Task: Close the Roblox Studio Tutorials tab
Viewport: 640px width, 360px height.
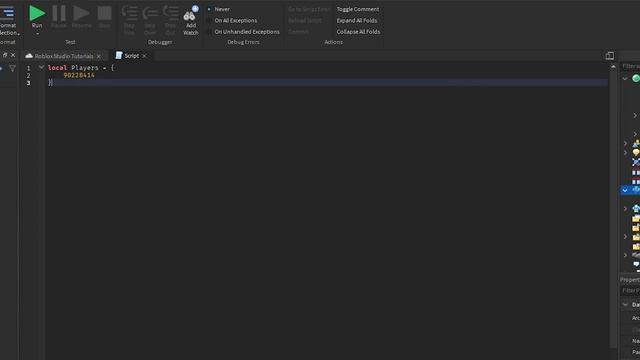Action: click(x=98, y=56)
